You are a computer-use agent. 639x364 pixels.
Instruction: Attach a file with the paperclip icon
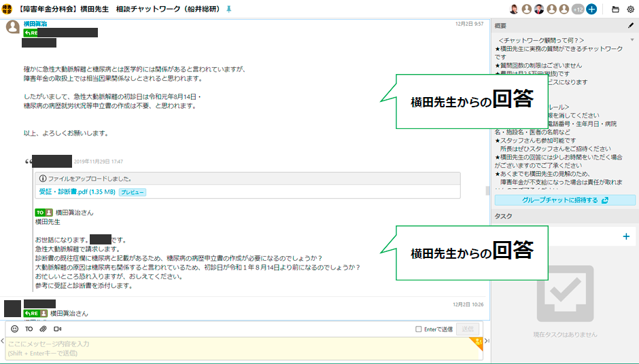[44, 329]
